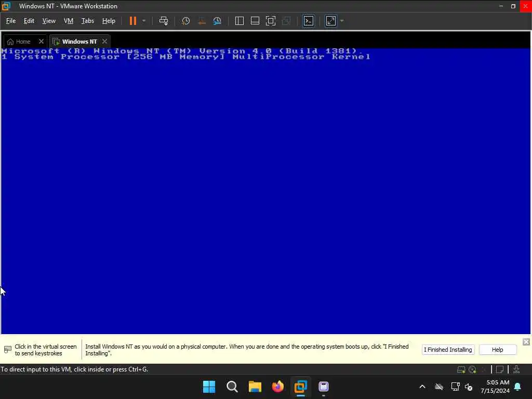532x399 pixels.
Task: Open taskbar Search
Action: (232, 387)
